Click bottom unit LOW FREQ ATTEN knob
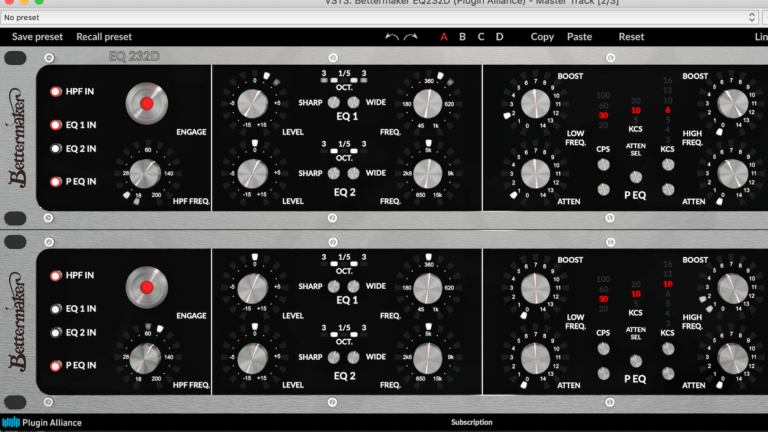The image size is (768, 432). coord(535,358)
